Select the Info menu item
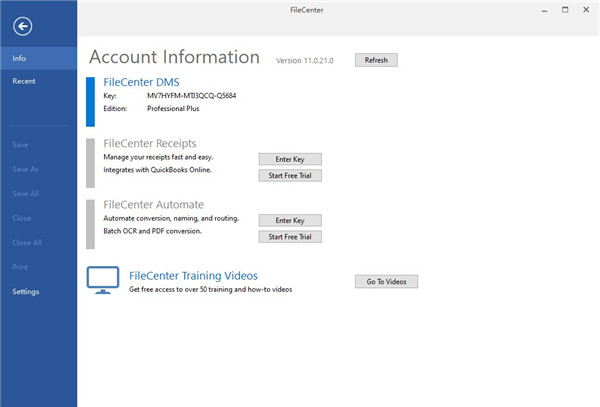 [38, 58]
